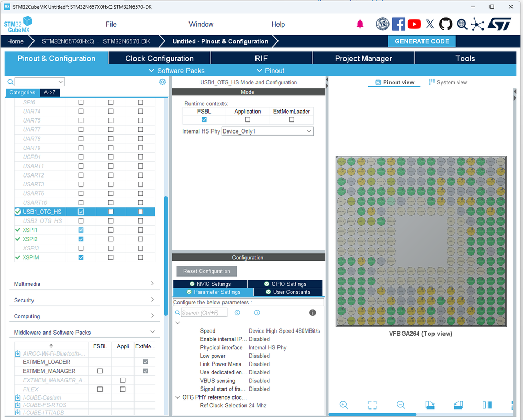
Task: Click in parameter Search (Ctrl+F) field
Action: click(x=204, y=313)
